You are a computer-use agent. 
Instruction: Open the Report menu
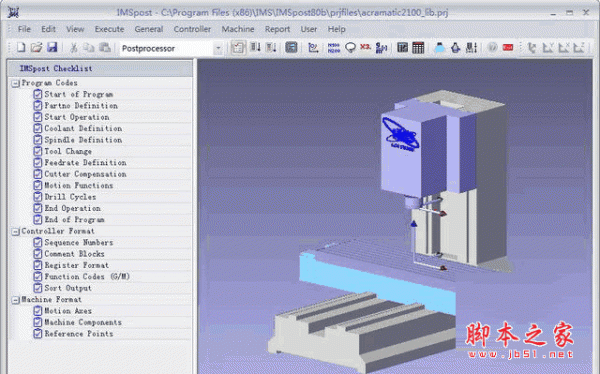pyautogui.click(x=277, y=29)
